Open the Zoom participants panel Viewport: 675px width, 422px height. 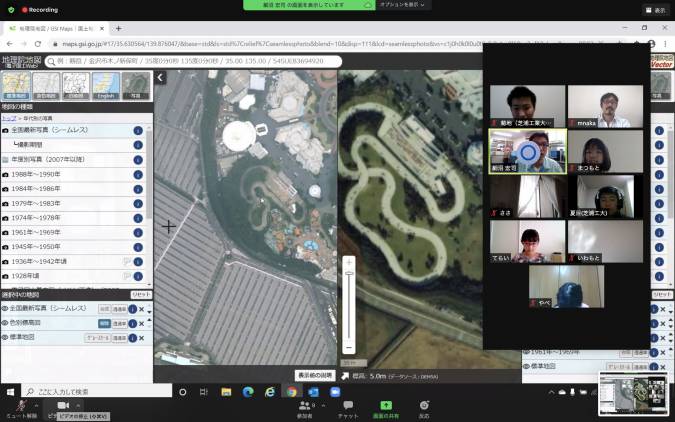point(305,410)
